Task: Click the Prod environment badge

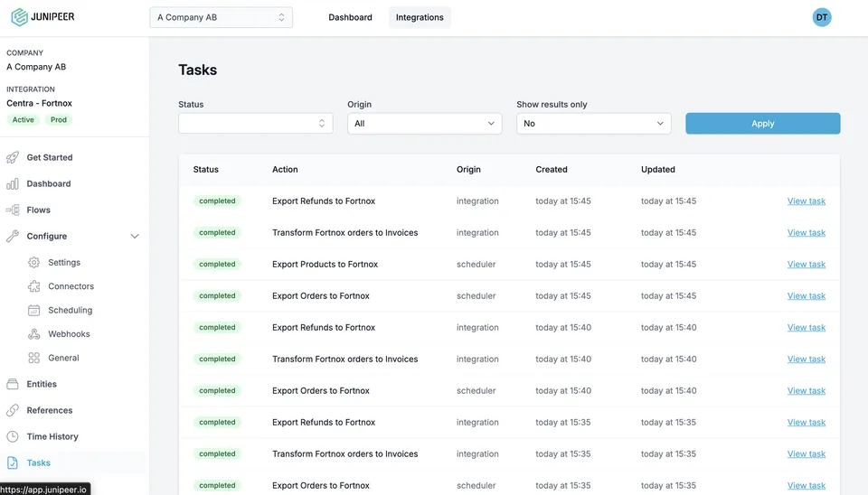Action: point(58,119)
